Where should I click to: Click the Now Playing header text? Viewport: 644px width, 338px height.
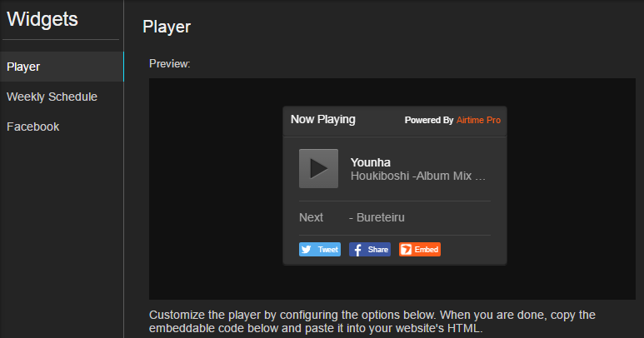point(322,119)
